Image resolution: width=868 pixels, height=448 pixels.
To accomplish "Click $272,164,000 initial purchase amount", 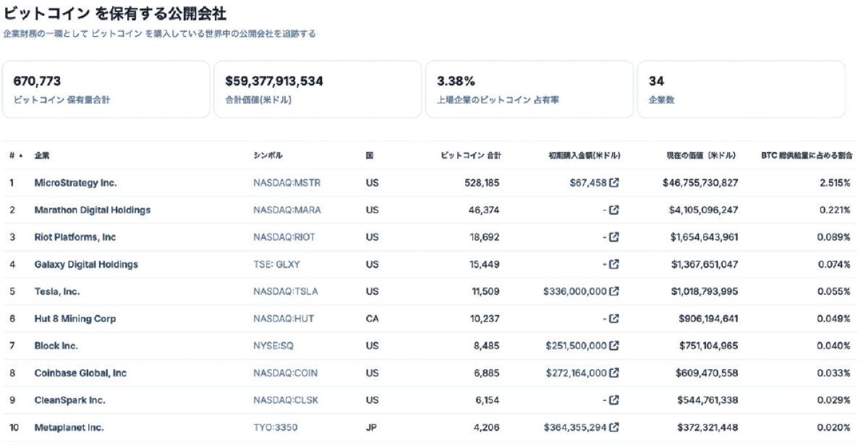I will pos(576,373).
